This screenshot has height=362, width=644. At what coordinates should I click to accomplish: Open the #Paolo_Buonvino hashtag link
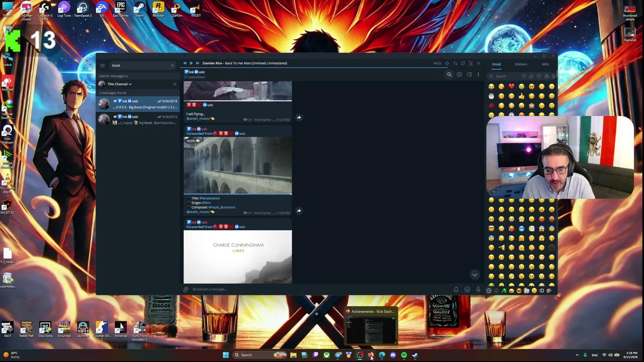(222, 207)
